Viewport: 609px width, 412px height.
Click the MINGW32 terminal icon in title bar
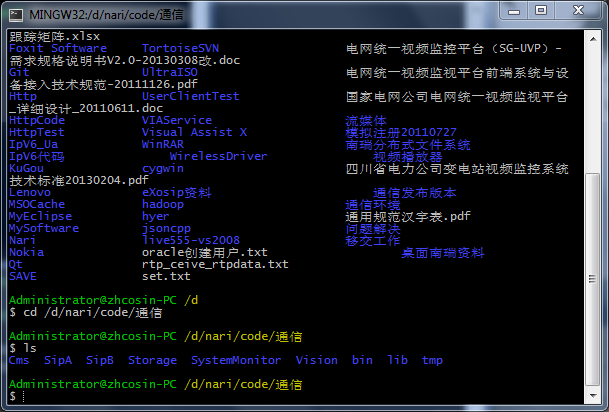coord(16,15)
